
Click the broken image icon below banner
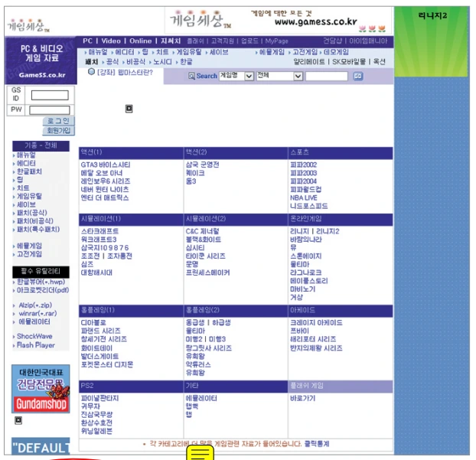[129, 109]
